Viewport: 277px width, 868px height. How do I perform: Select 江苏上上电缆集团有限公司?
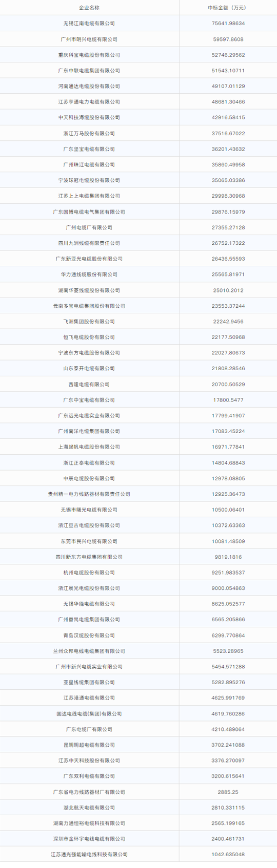pyautogui.click(x=89, y=196)
